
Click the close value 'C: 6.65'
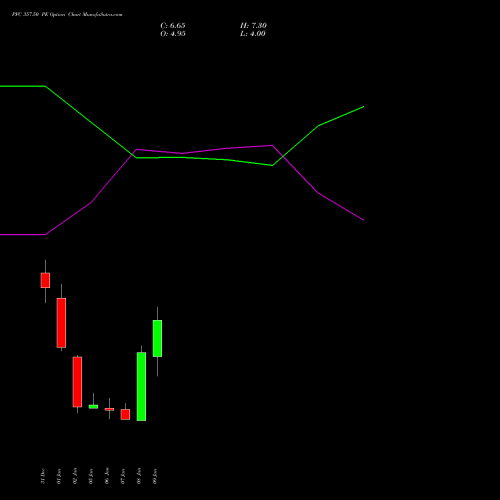click(x=173, y=26)
